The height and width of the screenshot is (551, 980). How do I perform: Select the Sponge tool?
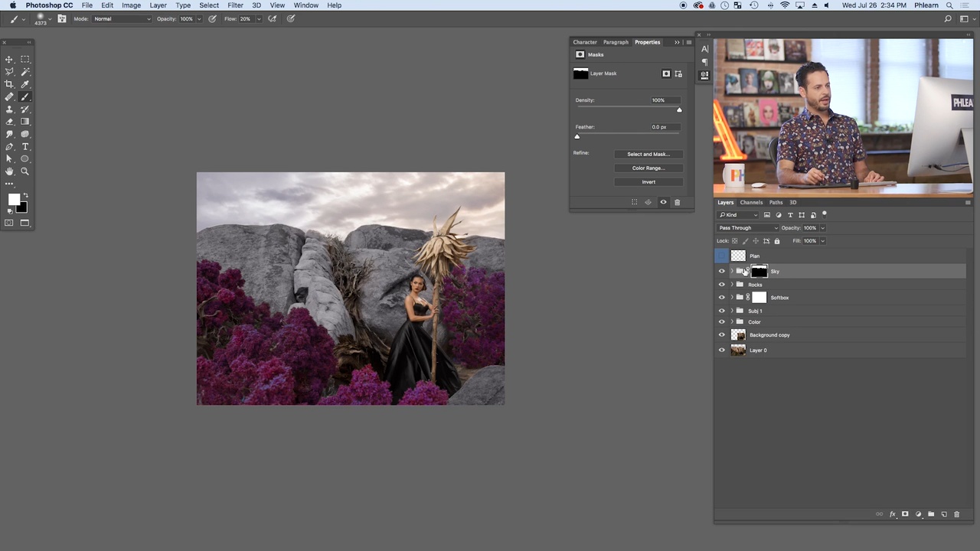point(24,134)
